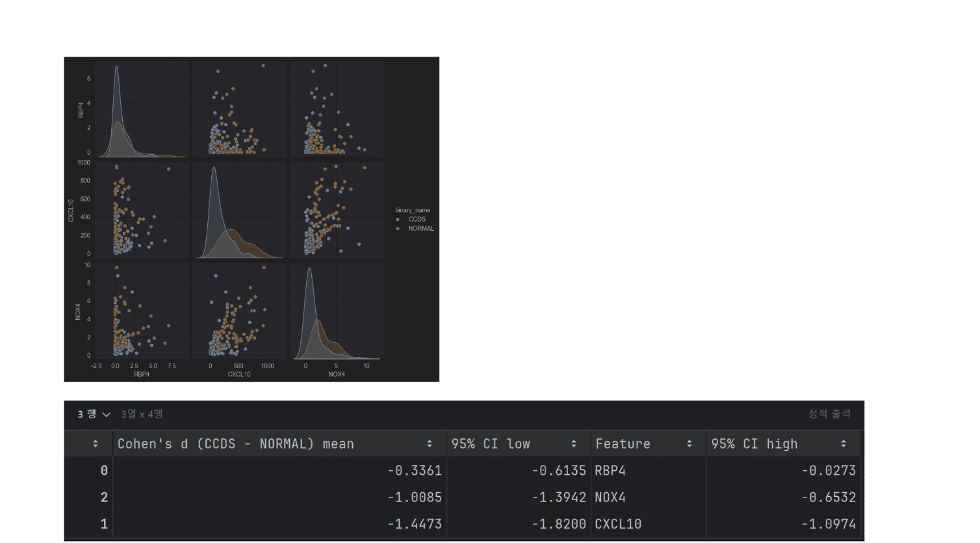Click the CXCL10 density plot panel
The width and height of the screenshot is (980, 543).
tap(239, 211)
